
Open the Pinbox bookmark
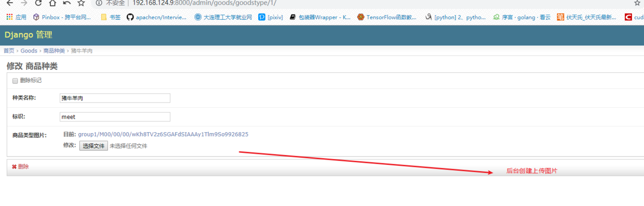(62, 17)
